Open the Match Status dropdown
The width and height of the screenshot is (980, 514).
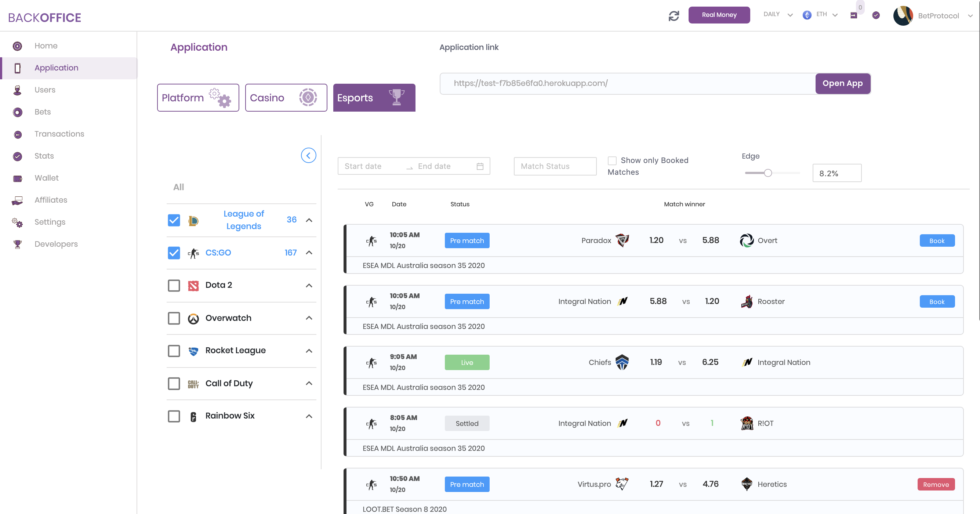[555, 166]
